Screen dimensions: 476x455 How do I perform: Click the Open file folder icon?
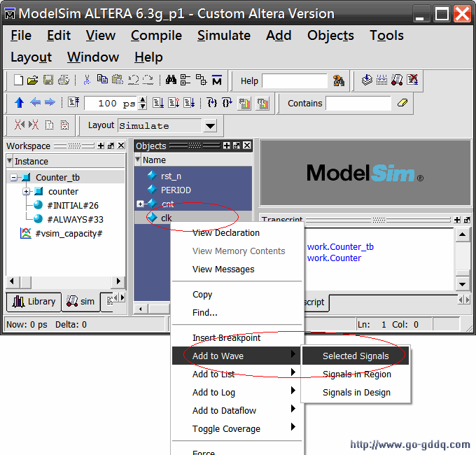coord(33,80)
